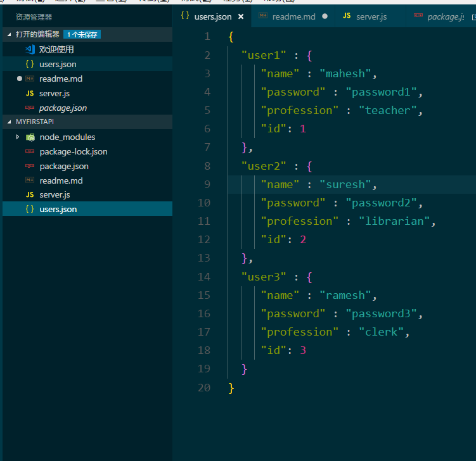Switch to the server.js tab
The width and height of the screenshot is (476, 461).
coord(371,16)
